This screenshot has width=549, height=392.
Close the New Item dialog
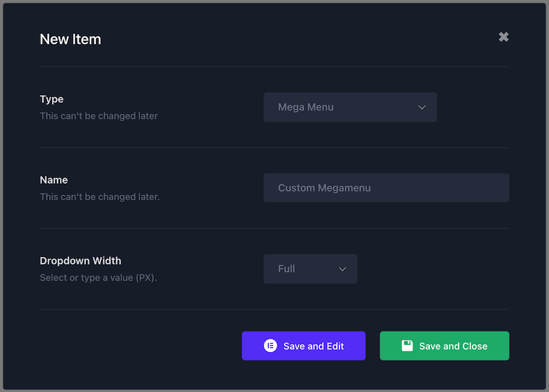pyautogui.click(x=503, y=37)
